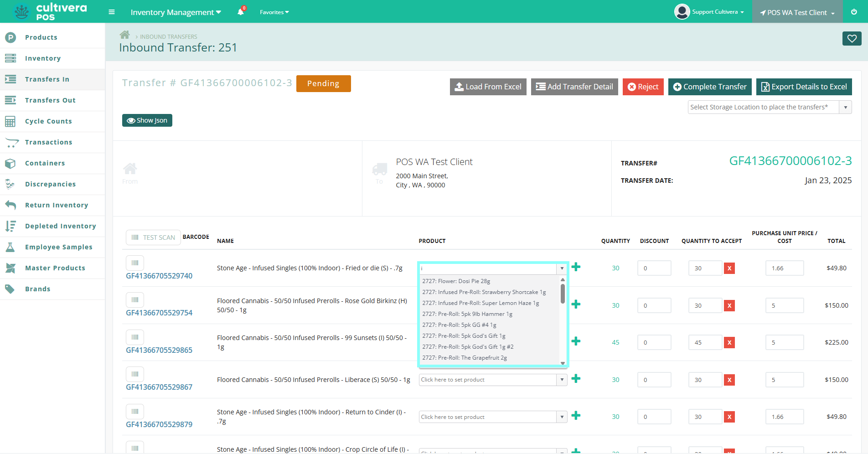Click Export Details to Excel button

coord(804,87)
